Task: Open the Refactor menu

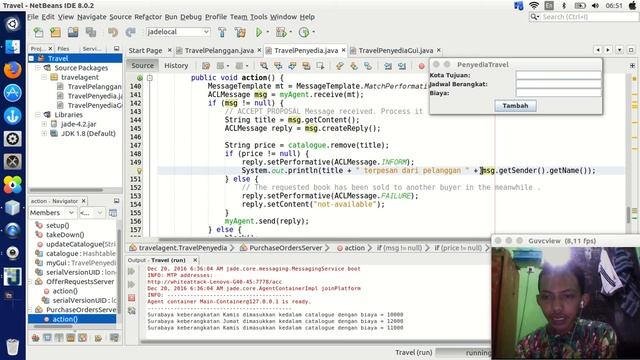Action: click(x=148, y=17)
